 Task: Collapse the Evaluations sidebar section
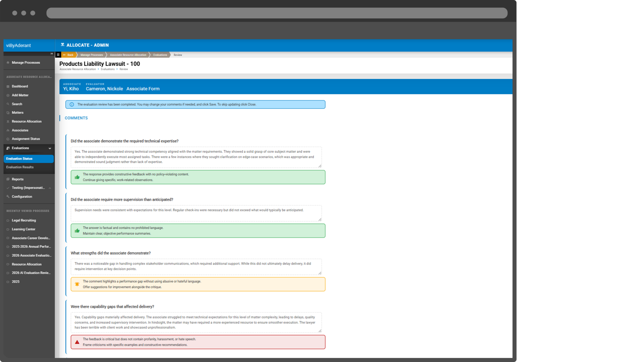50,148
